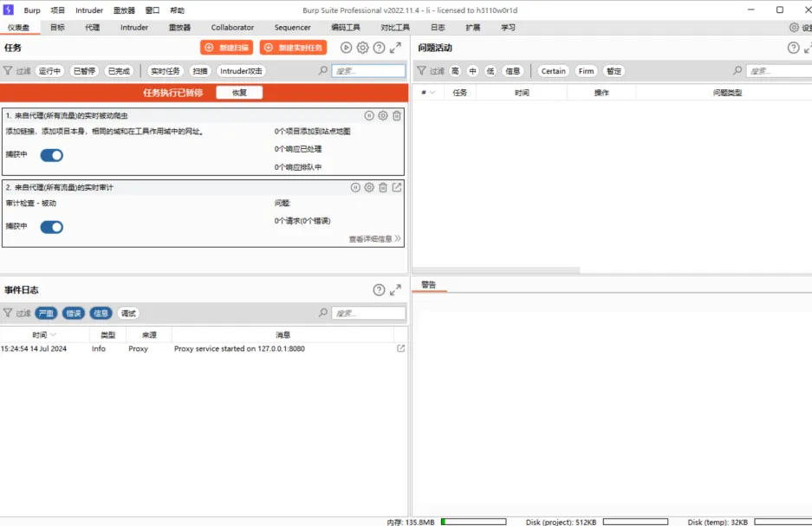Select the Proxy service started log row
This screenshot has height=526, width=812.
click(204, 349)
